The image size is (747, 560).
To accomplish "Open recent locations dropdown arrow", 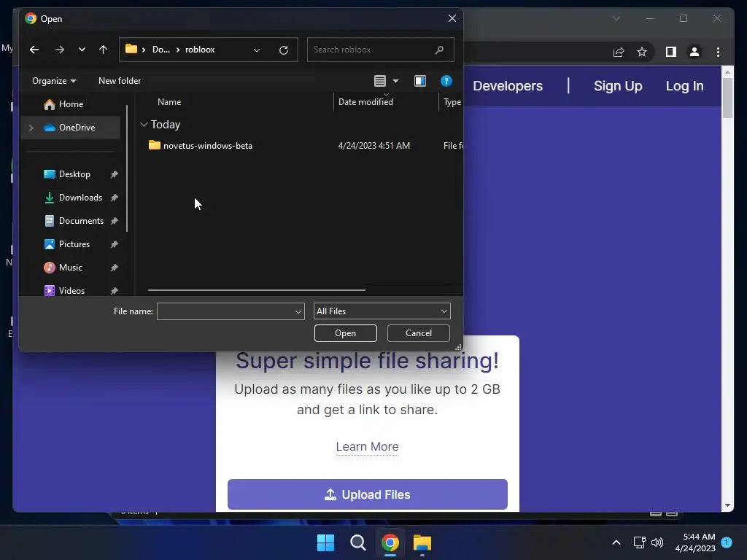I will pyautogui.click(x=82, y=50).
